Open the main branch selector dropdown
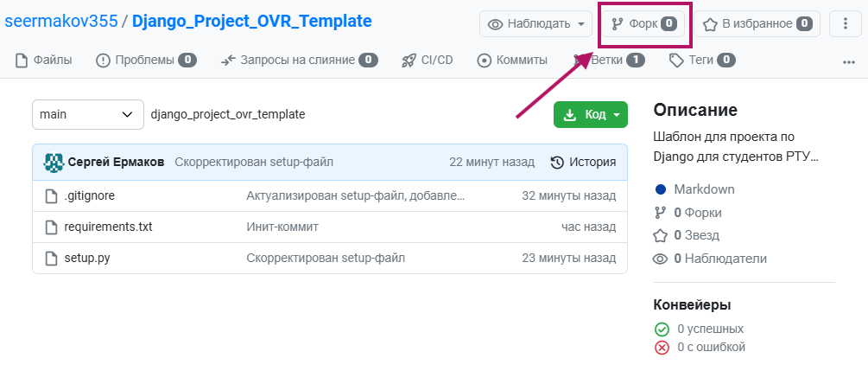The height and width of the screenshot is (371, 868). (88, 115)
